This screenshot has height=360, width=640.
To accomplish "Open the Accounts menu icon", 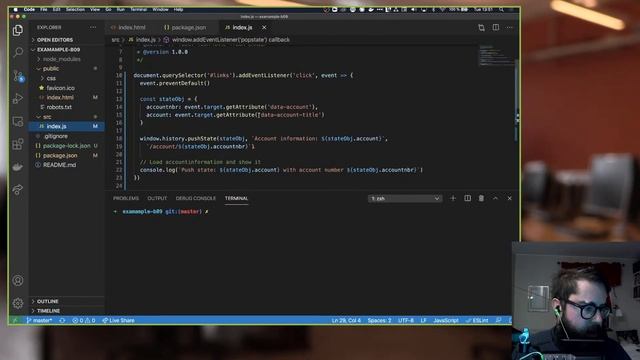I will tap(18, 280).
